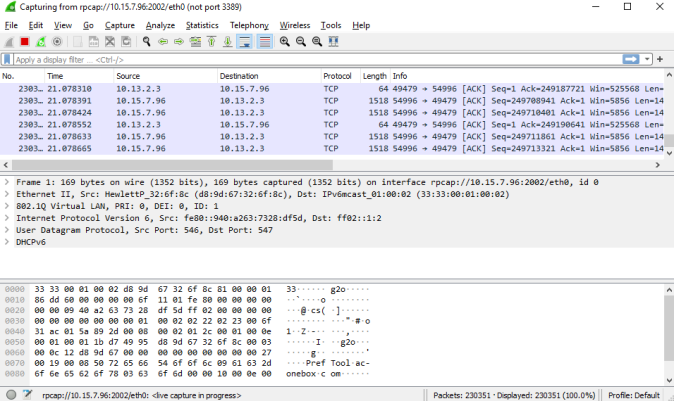
Task: Sort packets by the Protocol column
Action: click(x=337, y=76)
